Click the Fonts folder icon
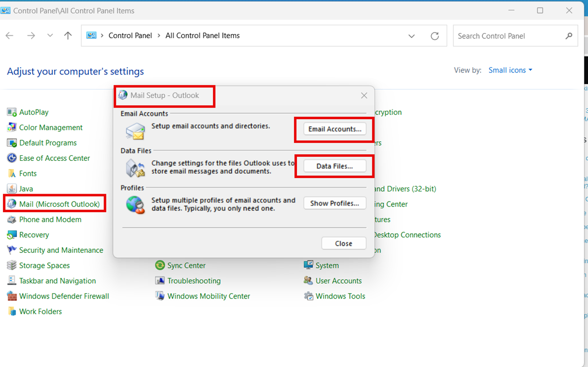This screenshot has width=588, height=367. coord(12,173)
